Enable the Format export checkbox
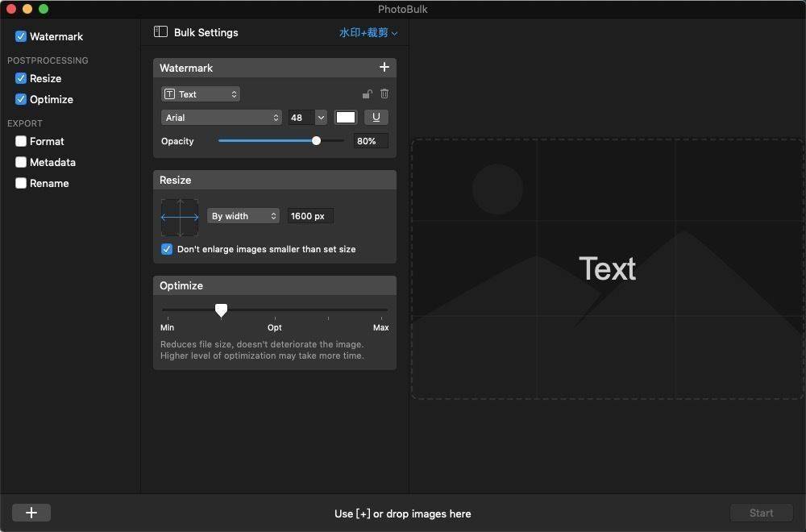 21,142
